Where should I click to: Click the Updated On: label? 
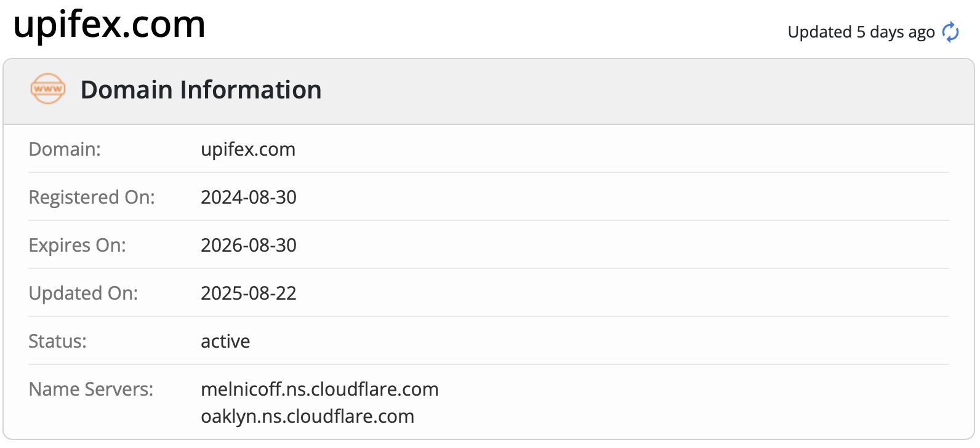[x=83, y=293]
